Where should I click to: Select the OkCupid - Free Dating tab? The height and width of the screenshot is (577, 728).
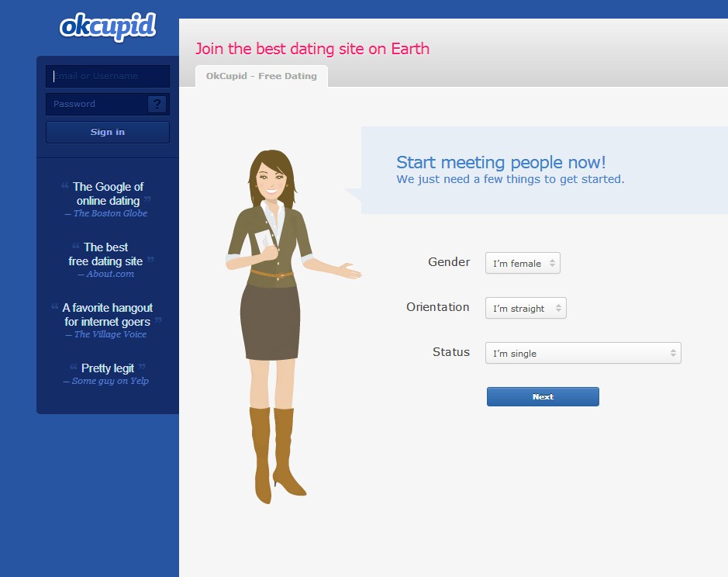coord(261,76)
